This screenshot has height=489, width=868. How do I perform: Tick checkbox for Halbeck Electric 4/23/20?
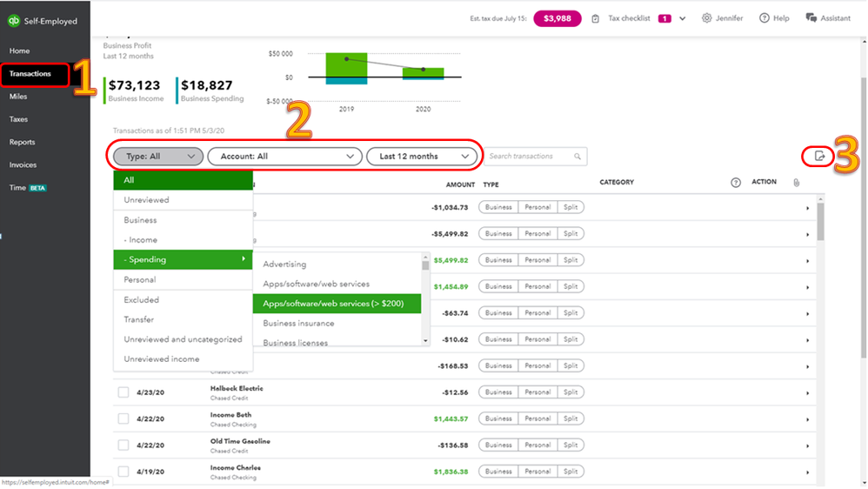click(124, 392)
